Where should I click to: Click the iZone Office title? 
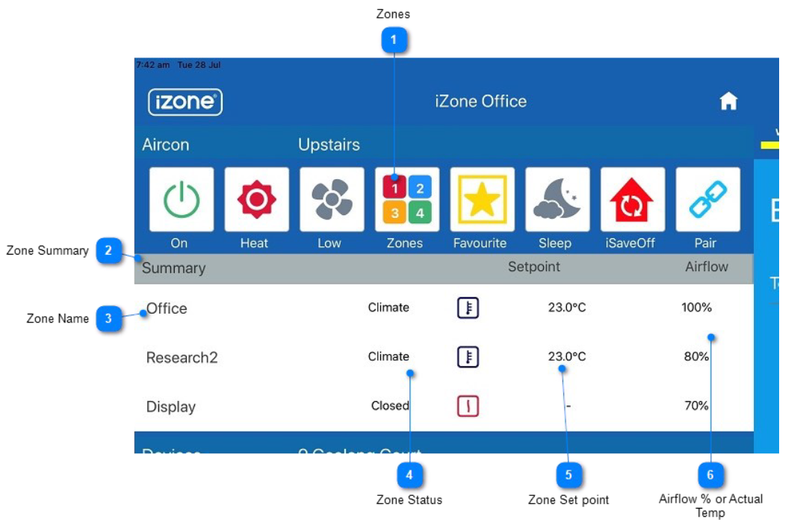point(480,101)
